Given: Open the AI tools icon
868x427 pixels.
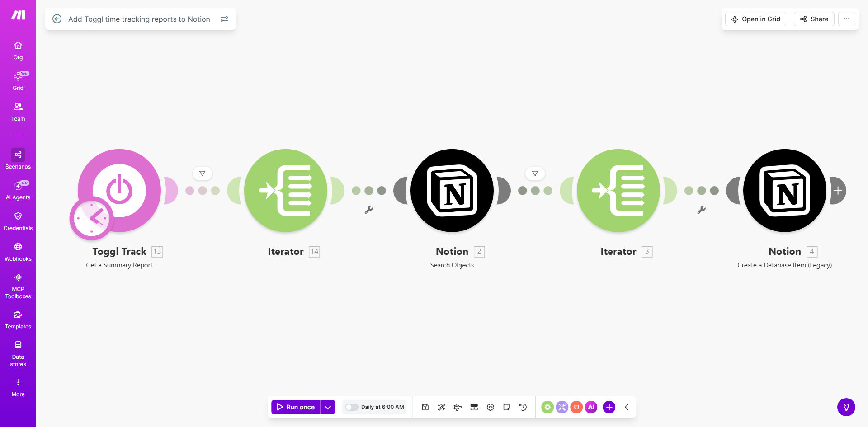Looking at the screenshot, I should tap(591, 407).
